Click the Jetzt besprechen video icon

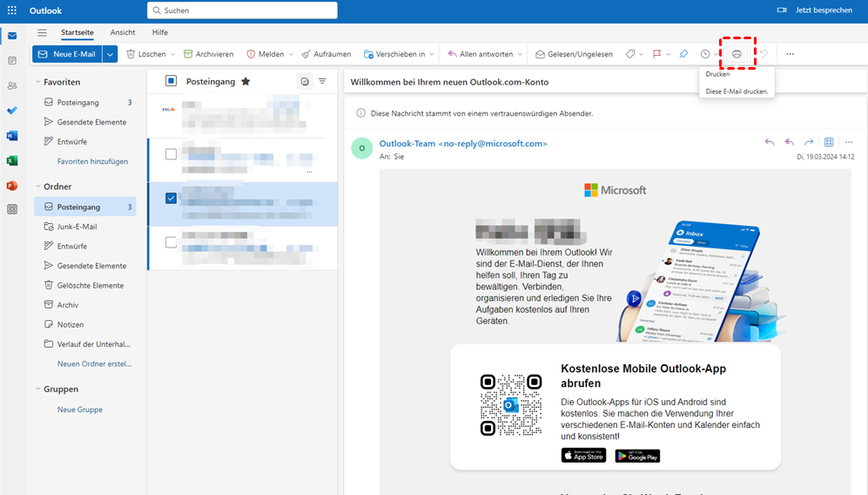(x=782, y=10)
